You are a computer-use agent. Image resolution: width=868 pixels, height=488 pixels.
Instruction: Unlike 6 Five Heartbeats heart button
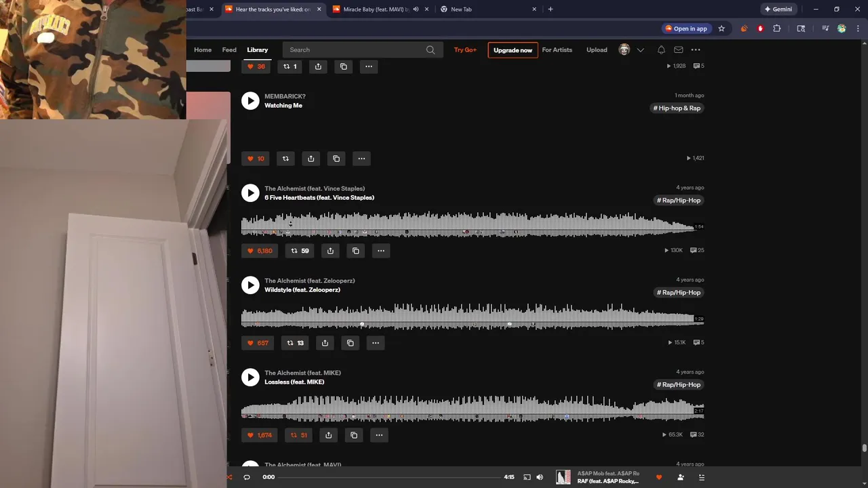pyautogui.click(x=260, y=251)
